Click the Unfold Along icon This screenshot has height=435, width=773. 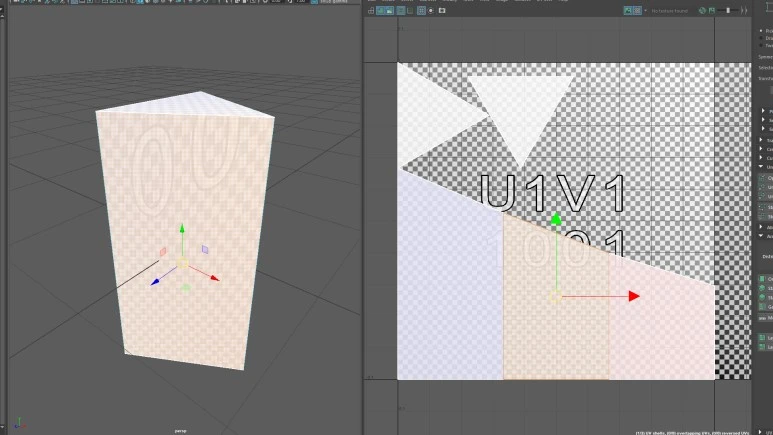762,196
